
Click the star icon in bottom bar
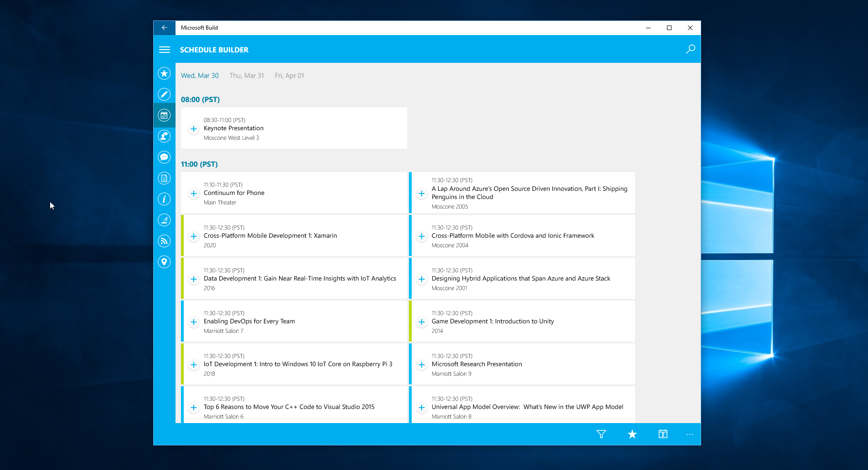coord(632,434)
